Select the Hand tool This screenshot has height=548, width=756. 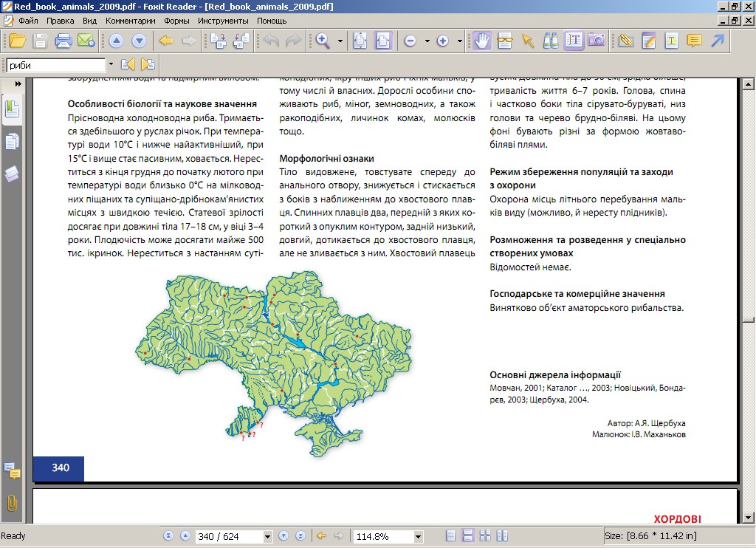(x=481, y=41)
